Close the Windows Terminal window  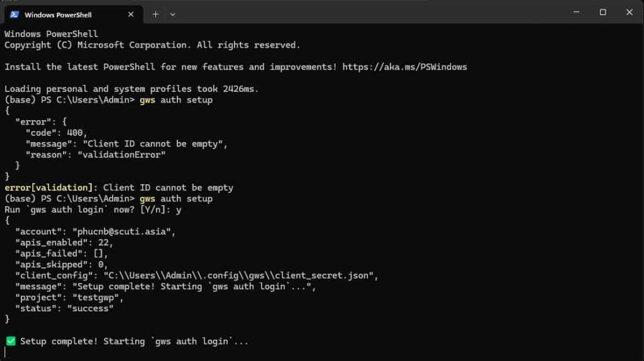pyautogui.click(x=630, y=12)
